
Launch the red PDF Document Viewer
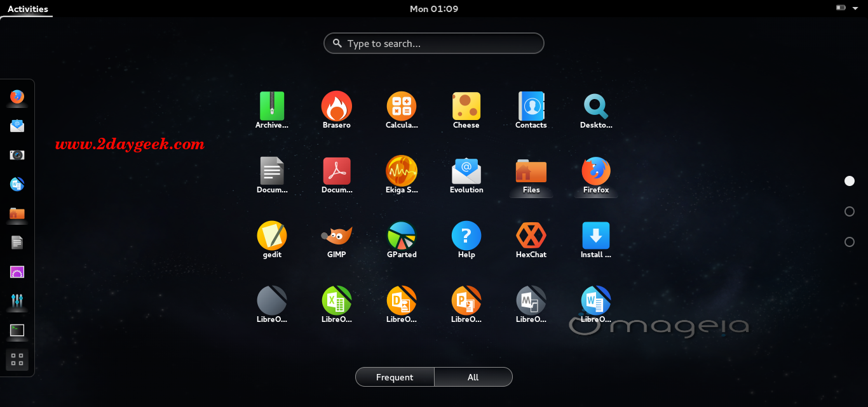coord(337,171)
